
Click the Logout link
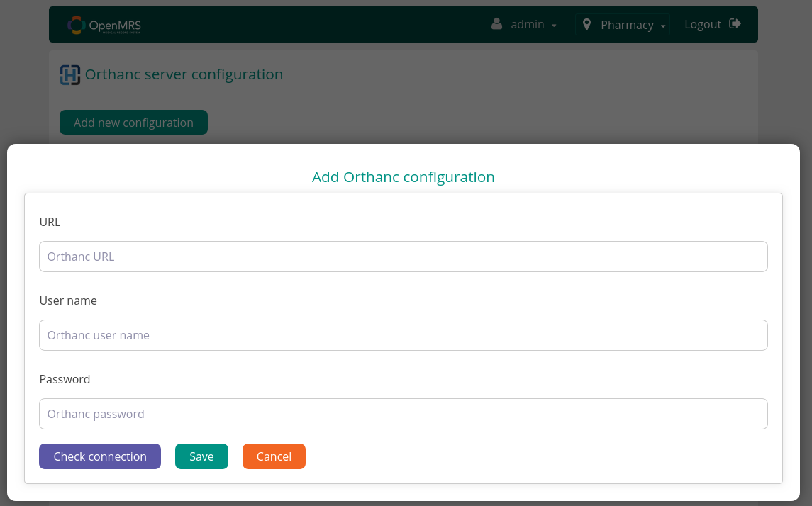point(712,24)
